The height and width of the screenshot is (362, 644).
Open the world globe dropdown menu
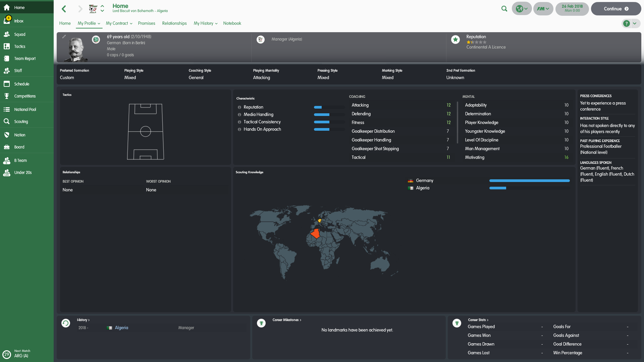point(522,9)
